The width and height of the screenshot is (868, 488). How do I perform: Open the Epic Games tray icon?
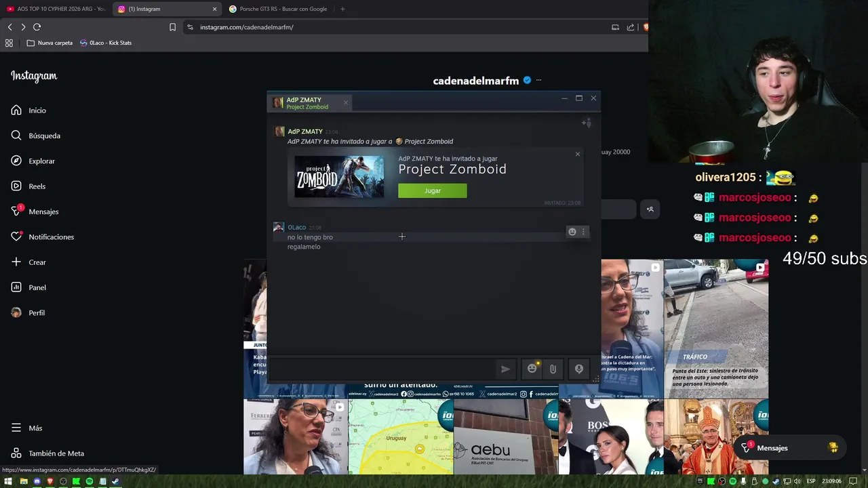coord(700,481)
